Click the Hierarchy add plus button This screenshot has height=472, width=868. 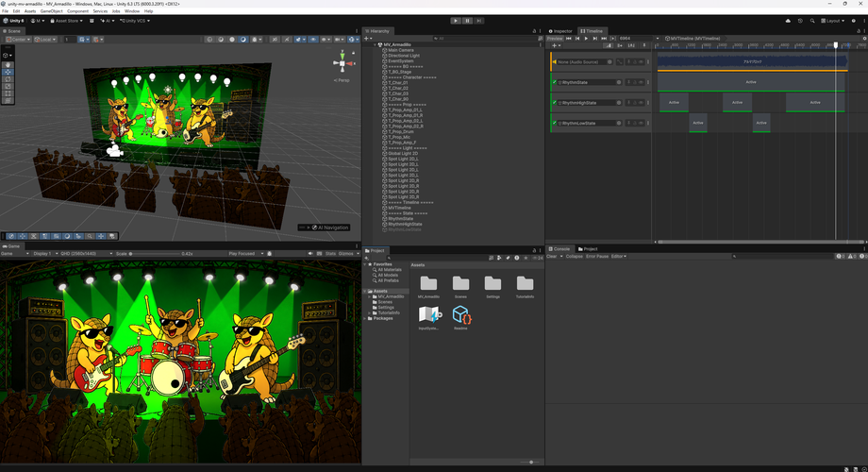coord(368,38)
